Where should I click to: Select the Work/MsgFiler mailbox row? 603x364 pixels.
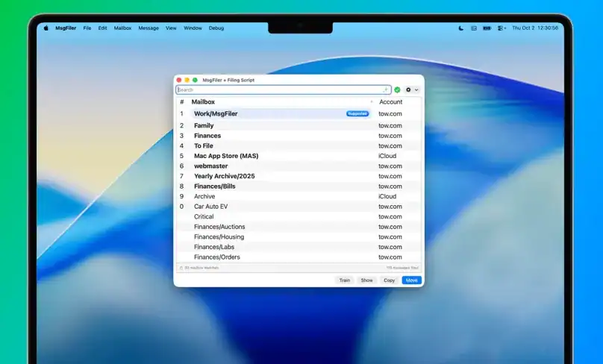tap(299, 114)
